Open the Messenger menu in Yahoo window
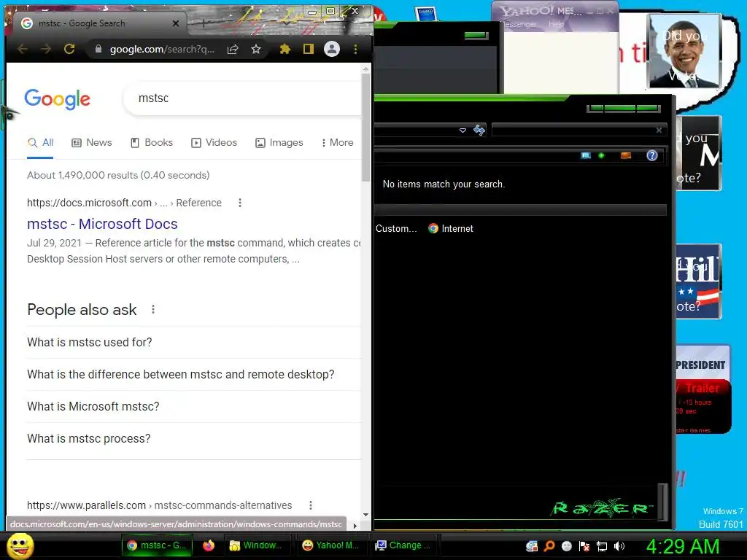Screen dimensions: 747x560 pos(519,24)
